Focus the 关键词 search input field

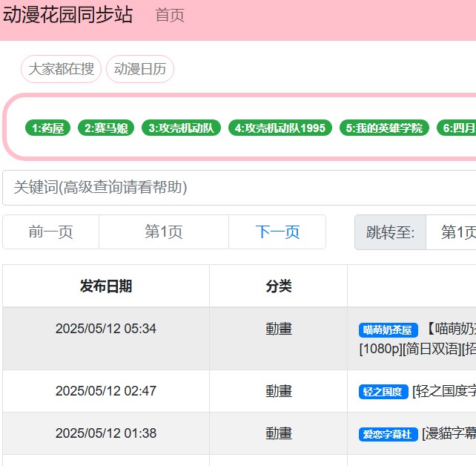tap(239, 188)
